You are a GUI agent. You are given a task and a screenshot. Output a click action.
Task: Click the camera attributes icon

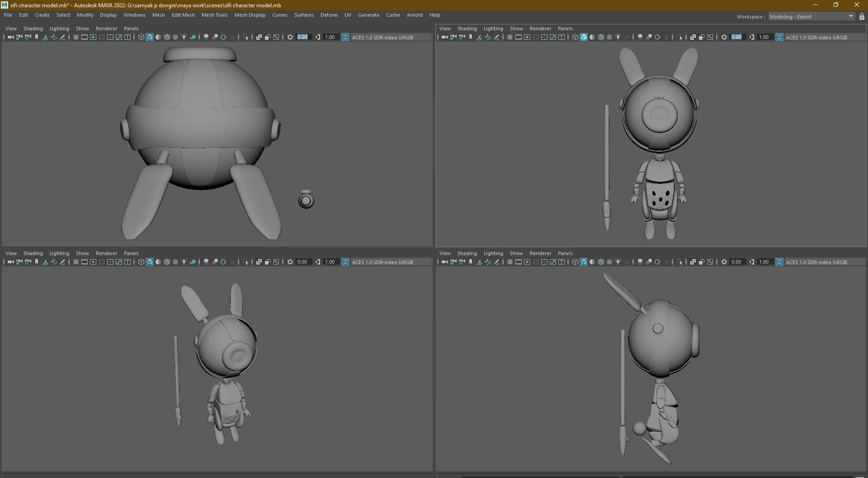point(27,37)
